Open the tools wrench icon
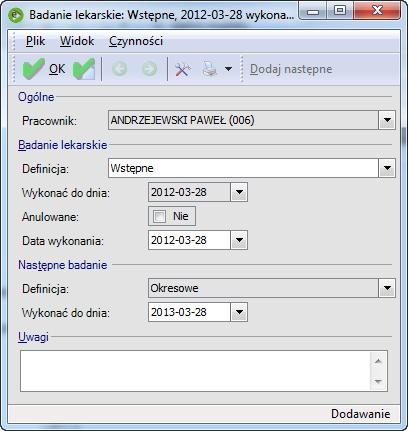This screenshot has width=408, height=431. 183,69
